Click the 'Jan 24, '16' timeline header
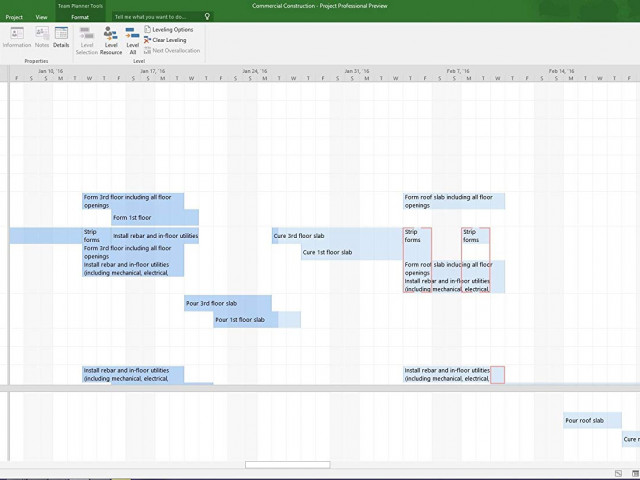Viewport: 640px width, 480px height. [x=255, y=71]
